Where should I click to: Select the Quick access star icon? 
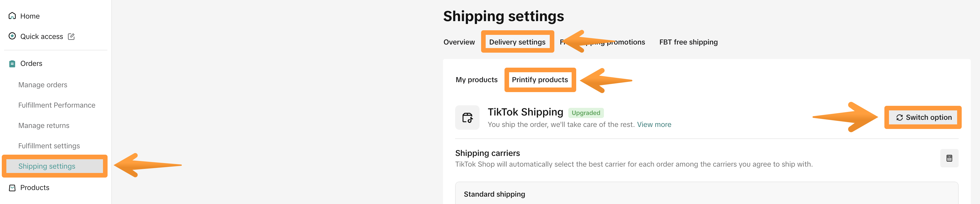(x=12, y=36)
